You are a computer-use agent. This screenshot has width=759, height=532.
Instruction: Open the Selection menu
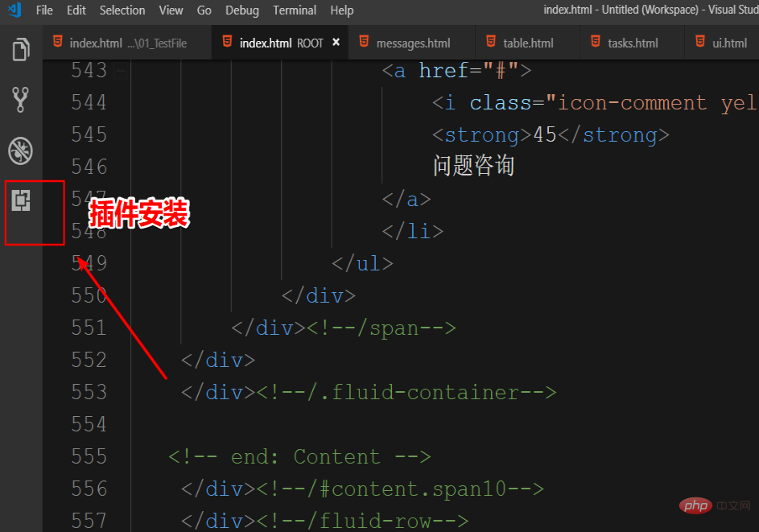122,10
